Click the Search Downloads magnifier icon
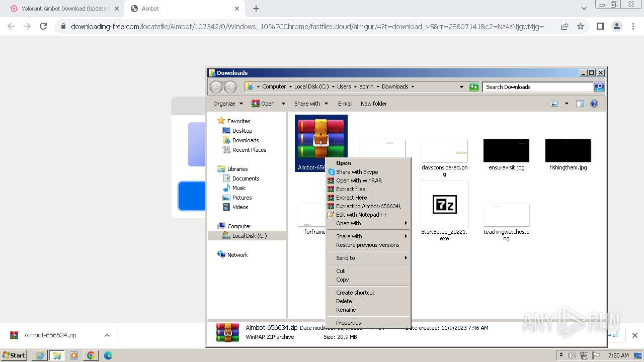Screen dimensions: 644x362 pos(599,87)
